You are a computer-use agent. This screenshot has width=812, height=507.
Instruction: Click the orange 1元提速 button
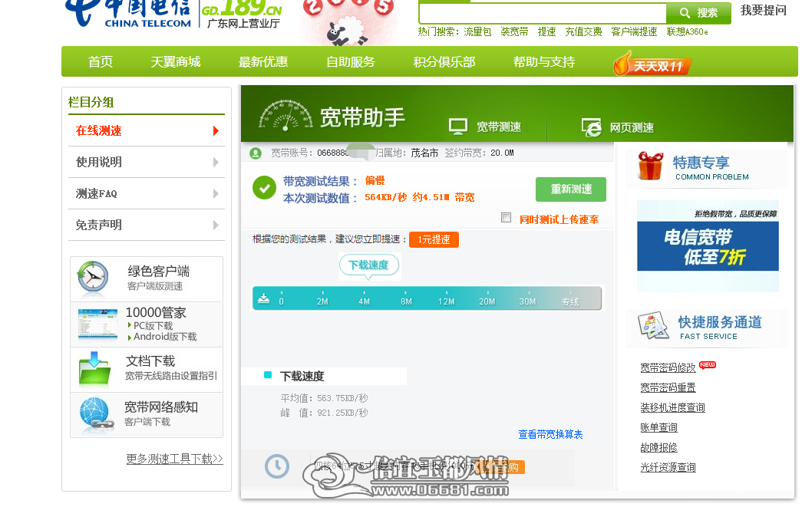click(434, 239)
